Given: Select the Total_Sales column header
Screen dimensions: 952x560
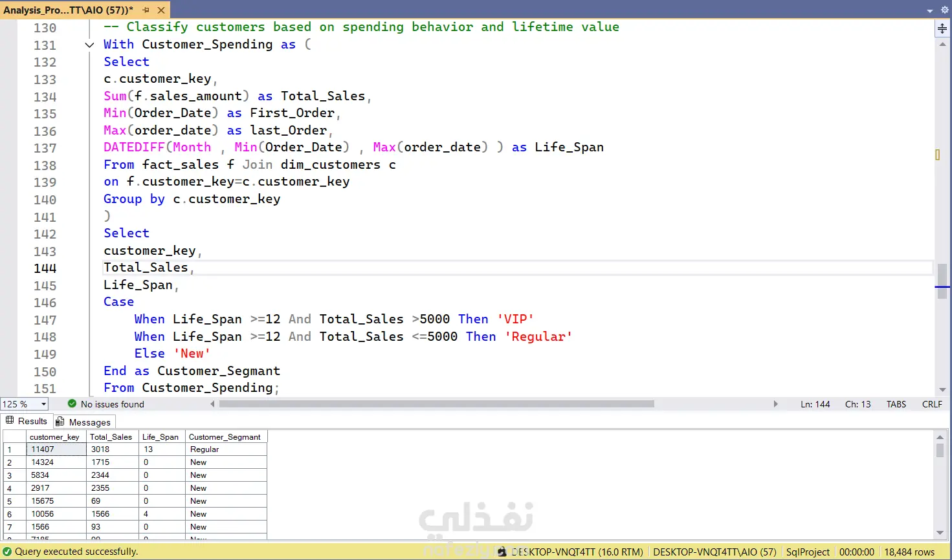Looking at the screenshot, I should point(112,437).
